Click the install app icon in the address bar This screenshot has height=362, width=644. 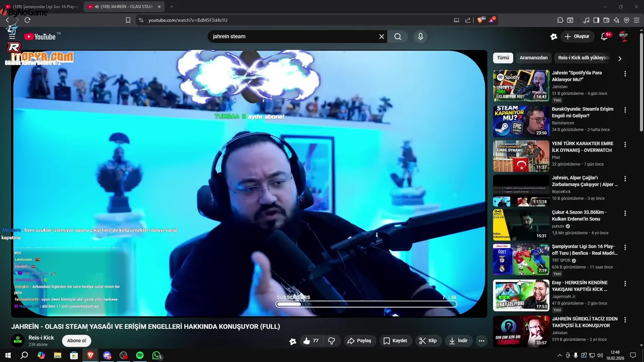456,20
